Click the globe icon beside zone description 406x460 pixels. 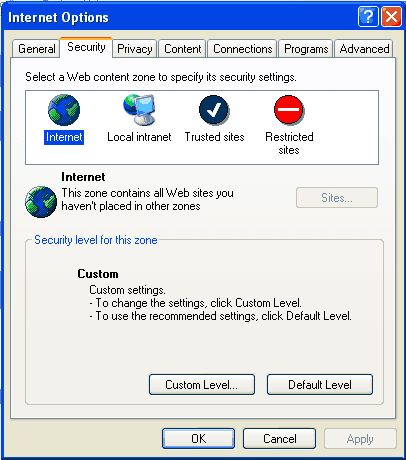41,202
